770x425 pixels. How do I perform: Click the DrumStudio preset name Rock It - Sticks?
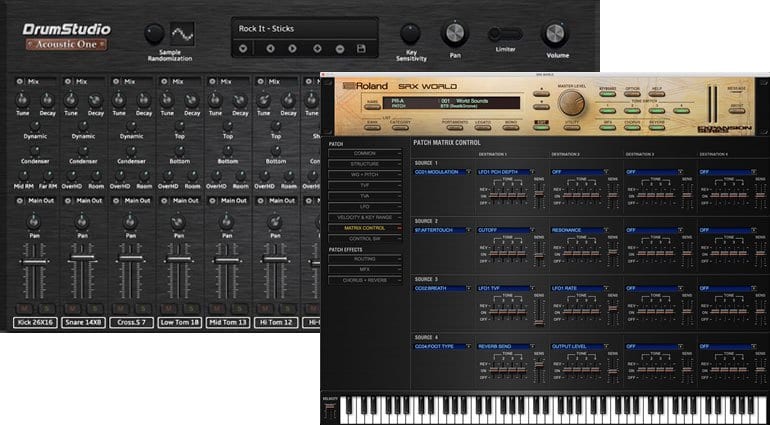point(266,28)
